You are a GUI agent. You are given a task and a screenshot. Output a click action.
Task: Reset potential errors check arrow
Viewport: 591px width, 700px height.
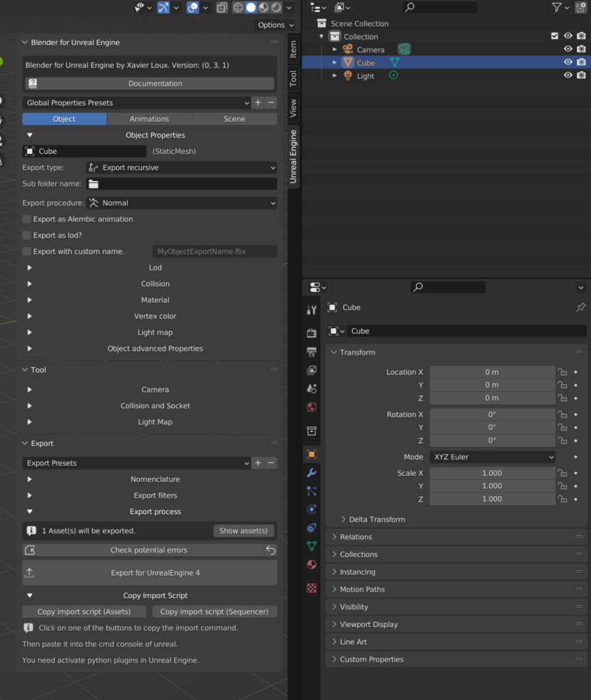tap(271, 550)
